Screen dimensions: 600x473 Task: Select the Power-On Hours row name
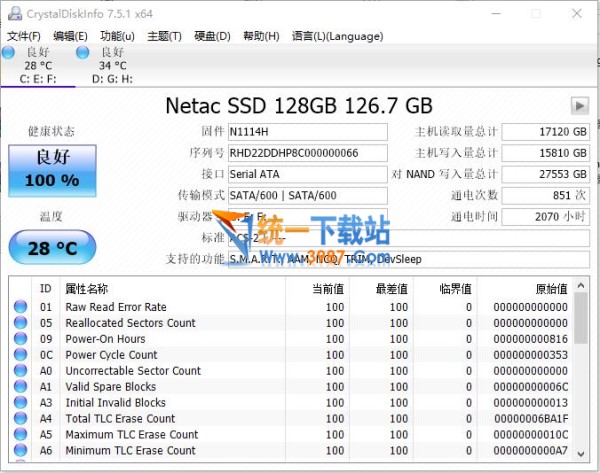[105, 339]
